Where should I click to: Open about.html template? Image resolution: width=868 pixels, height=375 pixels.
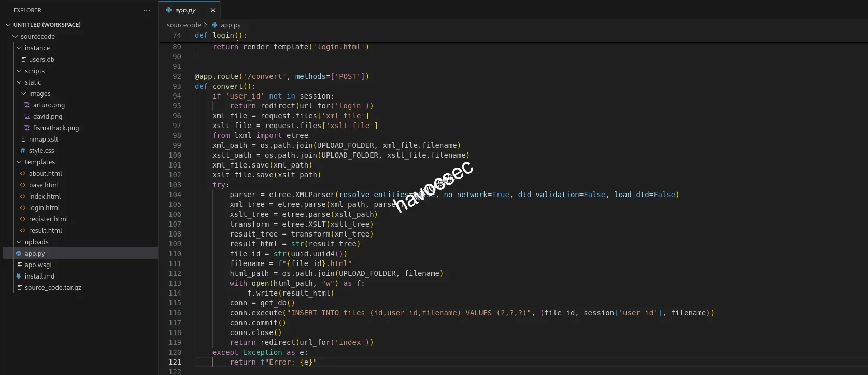(46, 174)
